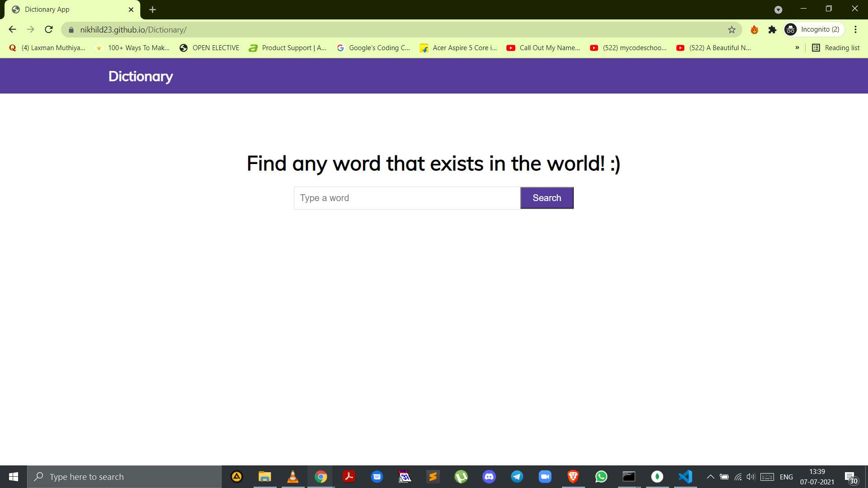Open the terminal window from taskbar

[x=629, y=477]
